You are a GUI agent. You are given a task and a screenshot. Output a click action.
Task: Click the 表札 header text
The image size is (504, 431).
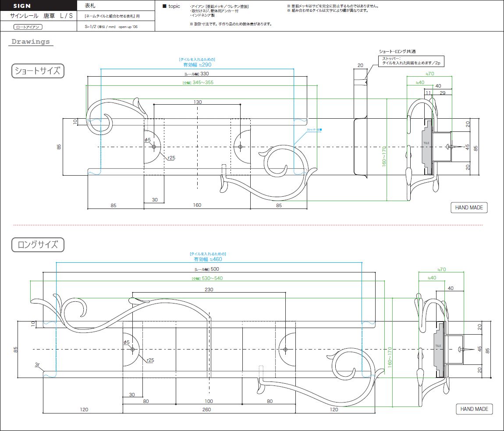click(x=90, y=6)
